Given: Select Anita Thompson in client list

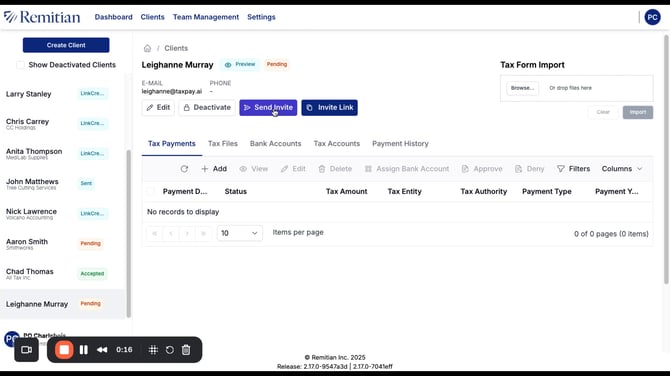Looking at the screenshot, I should click(x=63, y=154).
